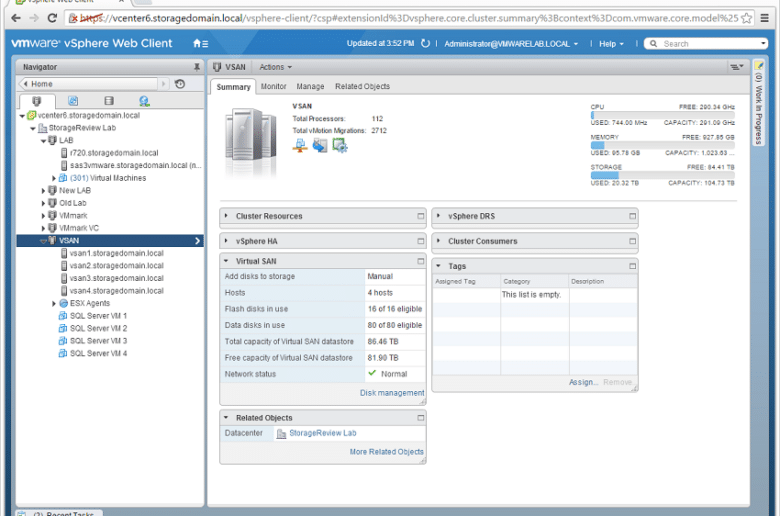Screen dimensions: 780x516
Task: Collapse the LAB cluster node
Action: (43, 141)
